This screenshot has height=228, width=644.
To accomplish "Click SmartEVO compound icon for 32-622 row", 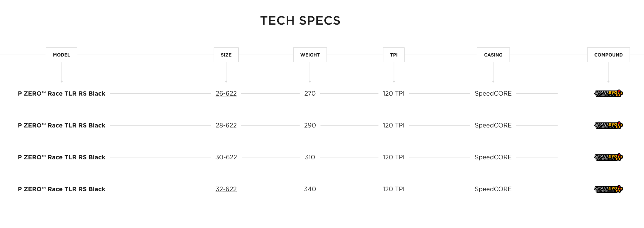I will coord(608,189).
